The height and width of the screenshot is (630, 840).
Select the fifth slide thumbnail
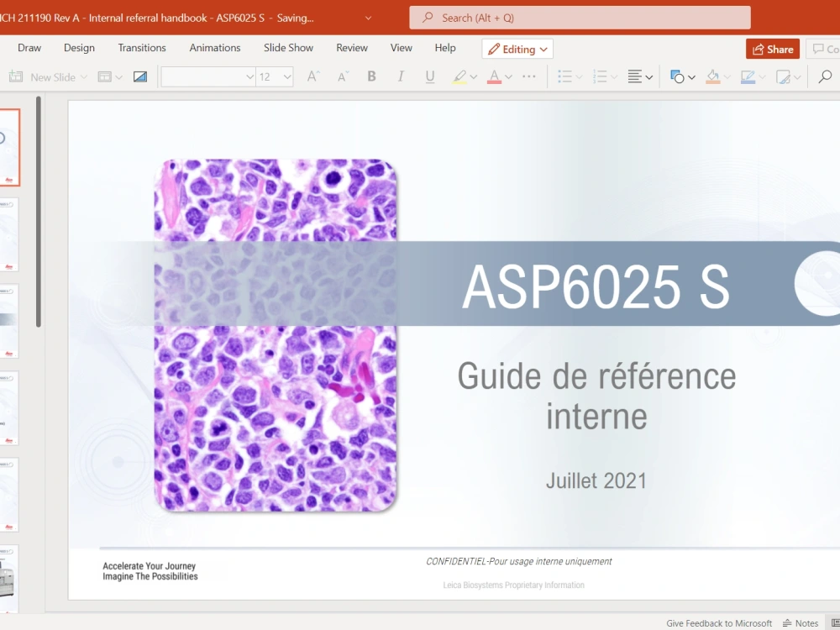click(x=9, y=495)
